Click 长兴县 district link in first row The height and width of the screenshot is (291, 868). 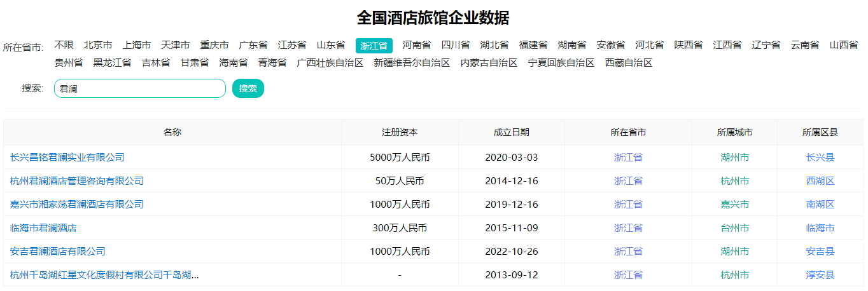pyautogui.click(x=820, y=158)
